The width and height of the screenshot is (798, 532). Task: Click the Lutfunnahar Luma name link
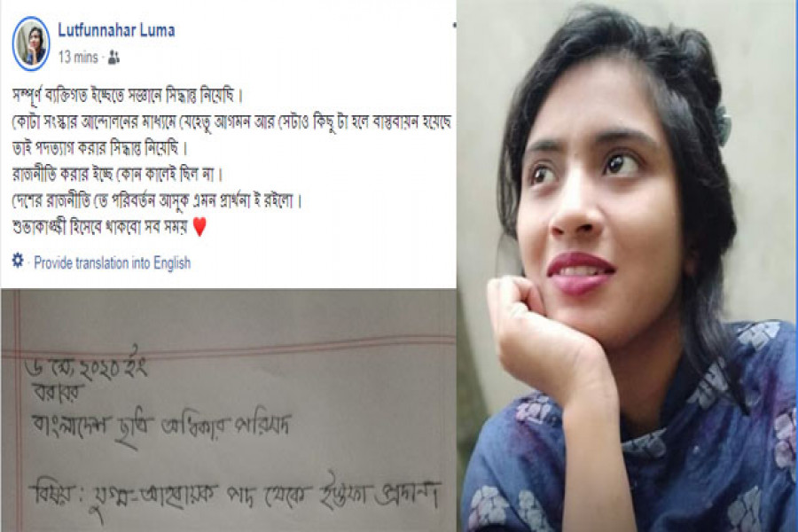(x=116, y=30)
